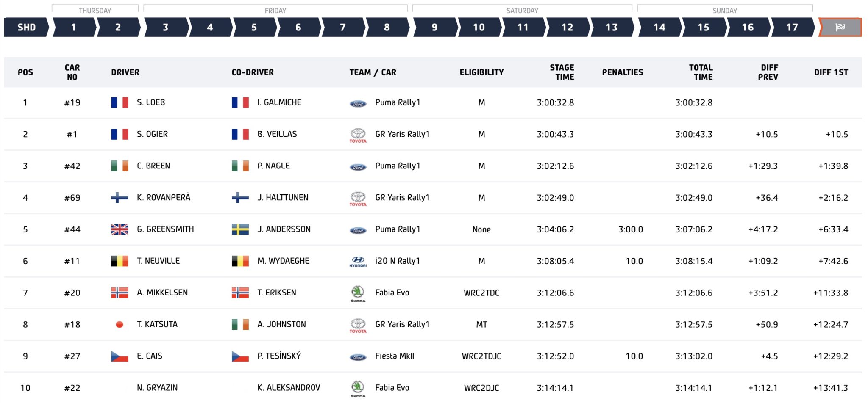Click the Skoda logo in A. Mikkelsen's row
This screenshot has height=403, width=868.
(358, 293)
